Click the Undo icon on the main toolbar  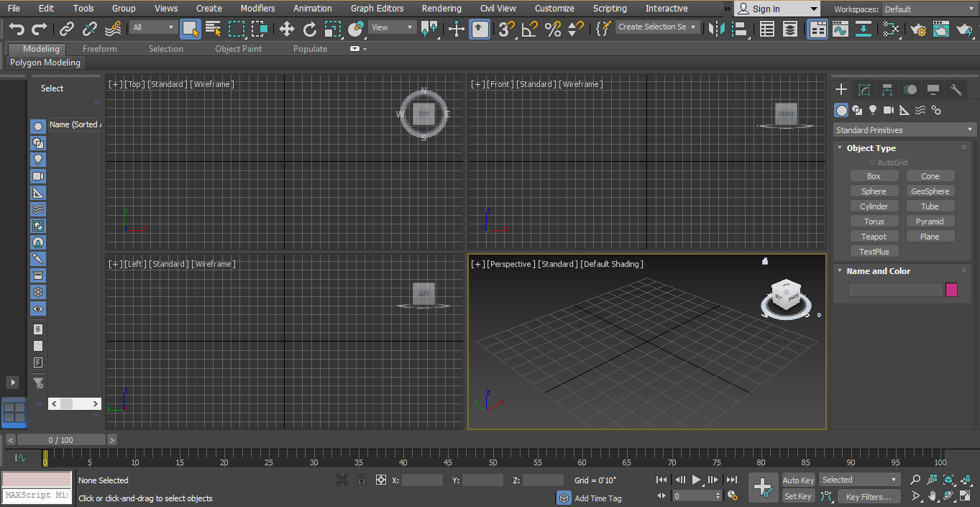15,29
